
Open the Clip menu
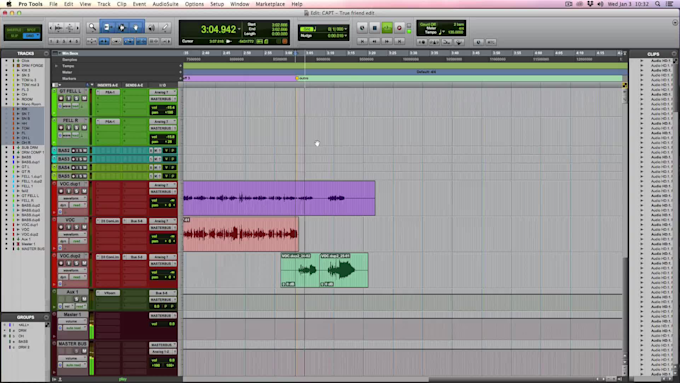pyautogui.click(x=121, y=4)
